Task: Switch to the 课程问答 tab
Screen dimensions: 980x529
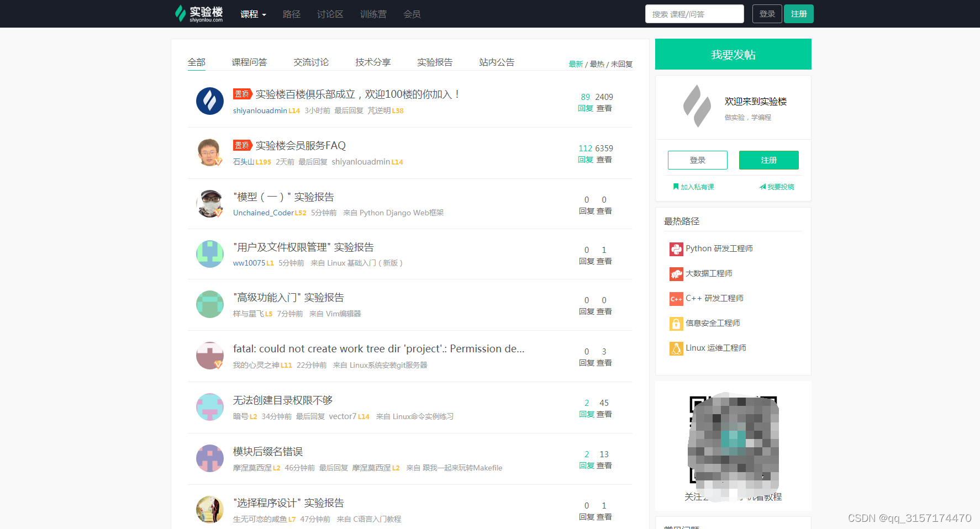Action: pos(249,62)
